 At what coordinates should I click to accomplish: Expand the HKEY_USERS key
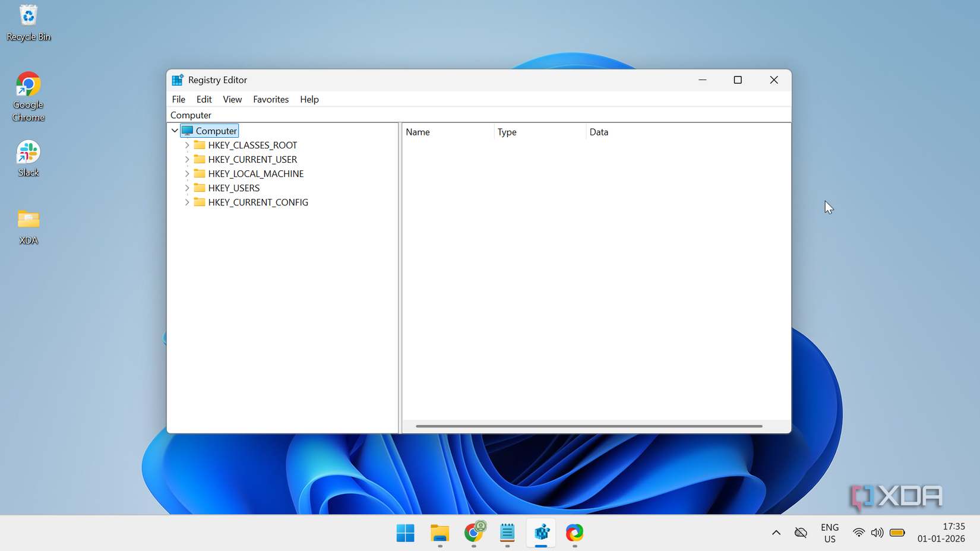pos(186,188)
